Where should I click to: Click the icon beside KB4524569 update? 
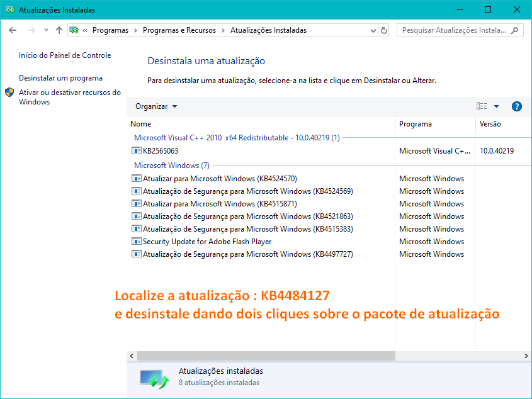137,191
